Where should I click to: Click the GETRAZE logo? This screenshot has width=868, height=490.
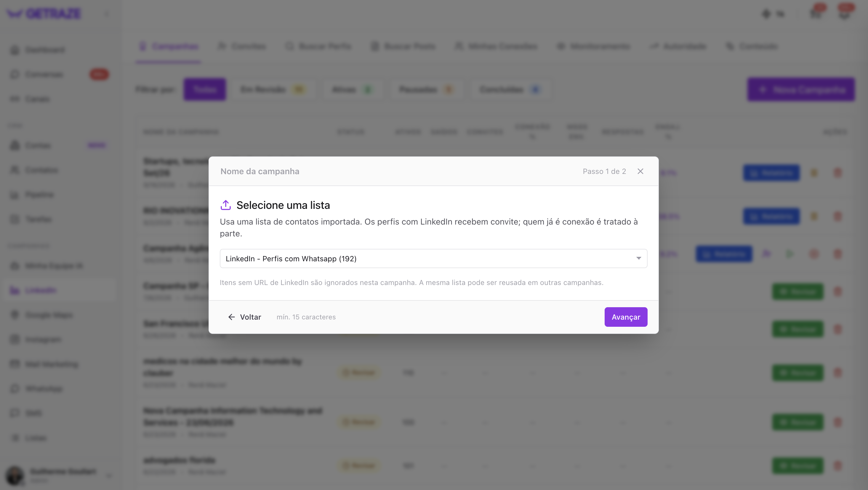tap(44, 14)
